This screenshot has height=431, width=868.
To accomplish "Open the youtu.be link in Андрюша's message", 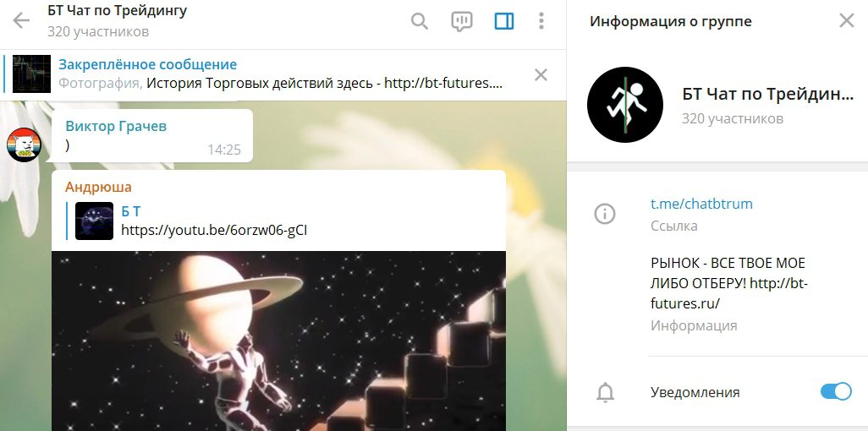I will pos(214,230).
